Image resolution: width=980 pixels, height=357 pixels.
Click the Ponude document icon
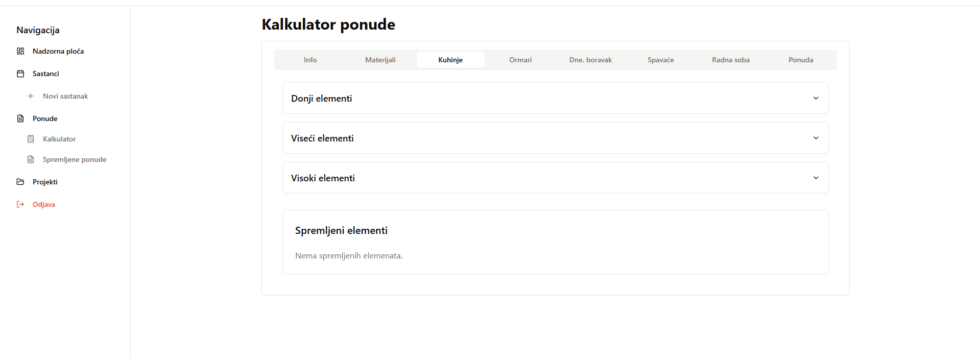tap(20, 118)
